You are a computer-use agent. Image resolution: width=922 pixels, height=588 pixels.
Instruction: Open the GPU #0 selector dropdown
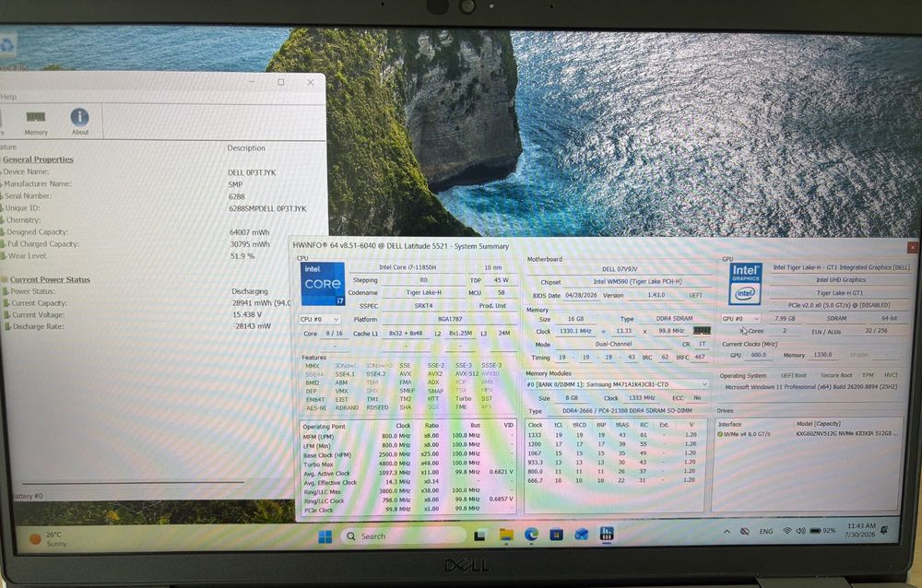(741, 319)
